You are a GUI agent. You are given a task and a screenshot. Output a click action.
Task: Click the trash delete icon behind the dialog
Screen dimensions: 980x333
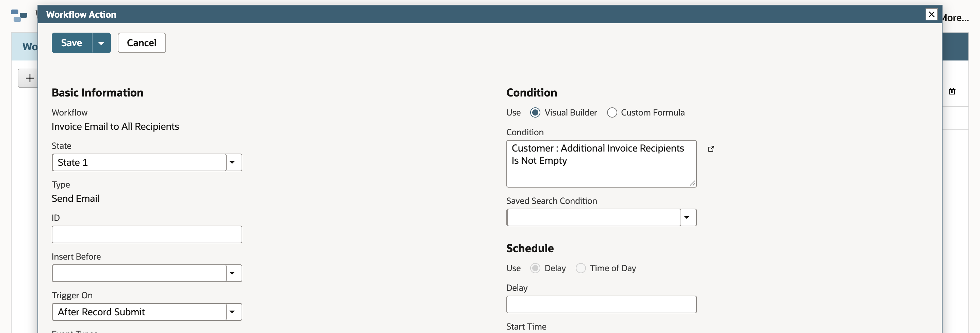point(952,91)
